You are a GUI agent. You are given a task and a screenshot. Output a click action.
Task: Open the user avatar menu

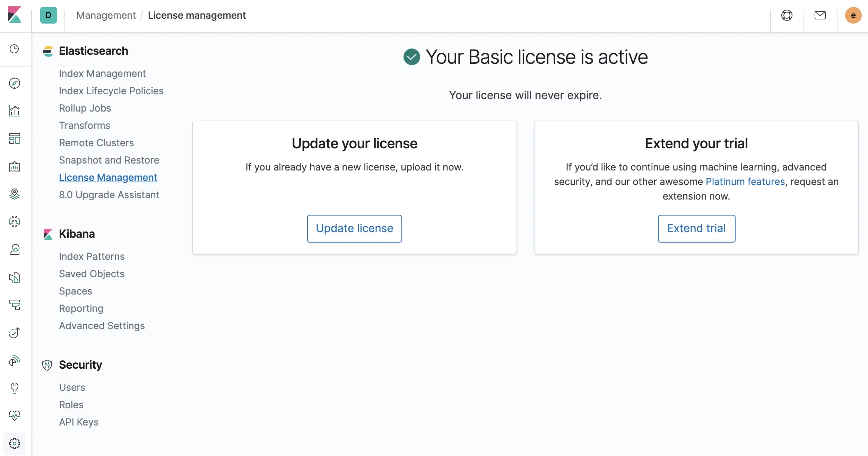[853, 15]
